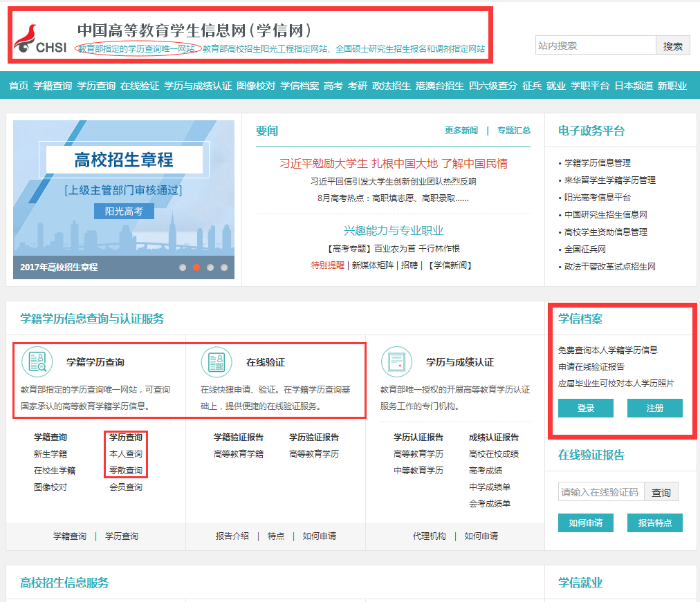Open 学籍学历信息管理 platform link

click(x=598, y=162)
